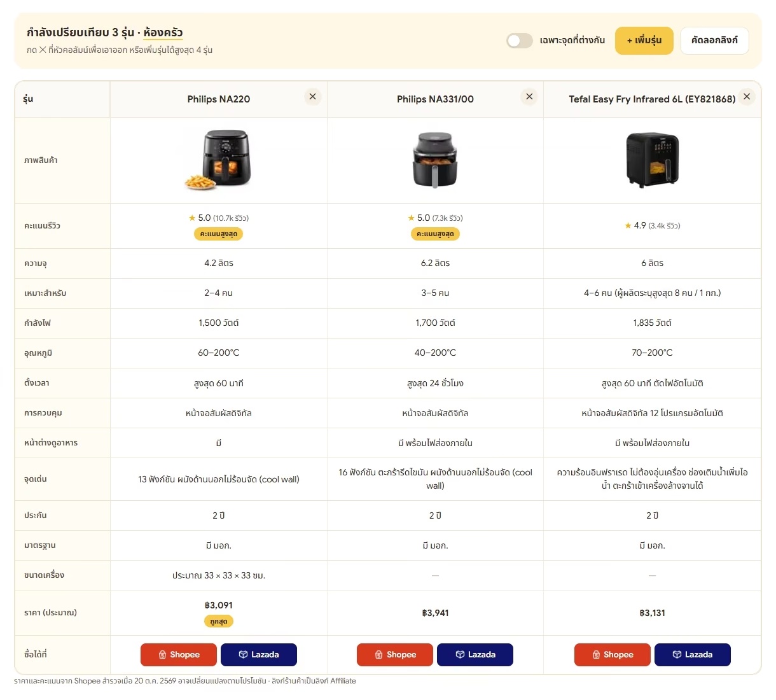The height and width of the screenshot is (700, 776).
Task: Click the 40–200°C temperature cell
Action: click(435, 353)
